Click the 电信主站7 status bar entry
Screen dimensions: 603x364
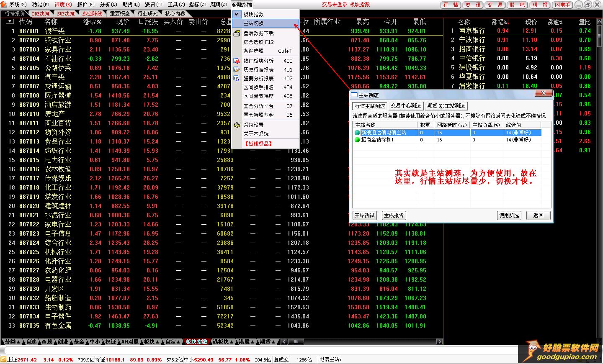pos(331,359)
